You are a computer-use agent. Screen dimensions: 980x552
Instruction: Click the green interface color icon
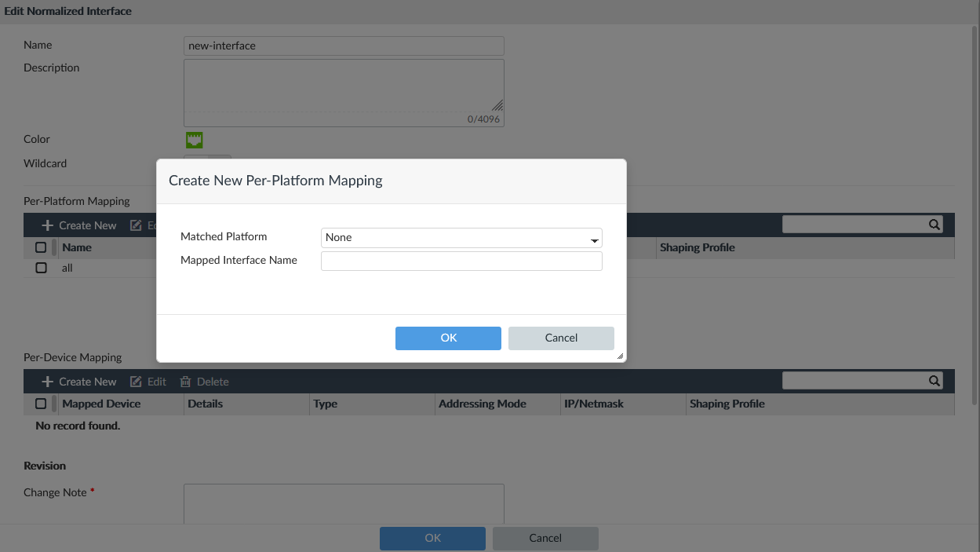(195, 140)
